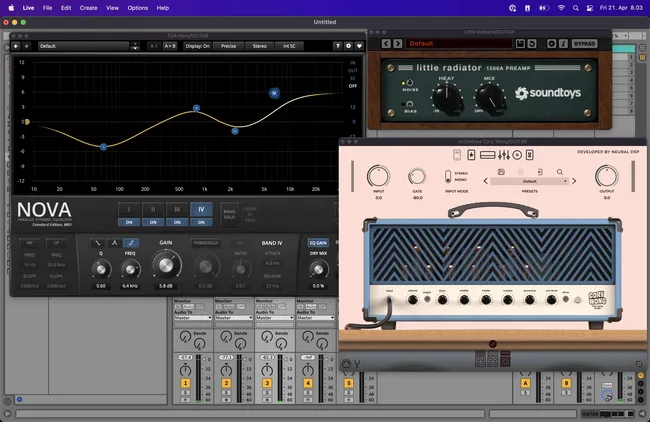Click Nova A>B copy button
Image resolution: width=650 pixels, height=422 pixels.
170,46
